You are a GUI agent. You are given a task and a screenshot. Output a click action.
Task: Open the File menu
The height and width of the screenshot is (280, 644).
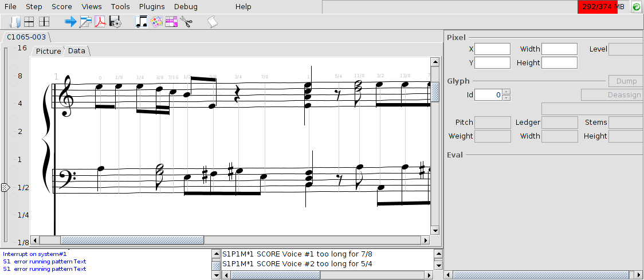click(10, 6)
